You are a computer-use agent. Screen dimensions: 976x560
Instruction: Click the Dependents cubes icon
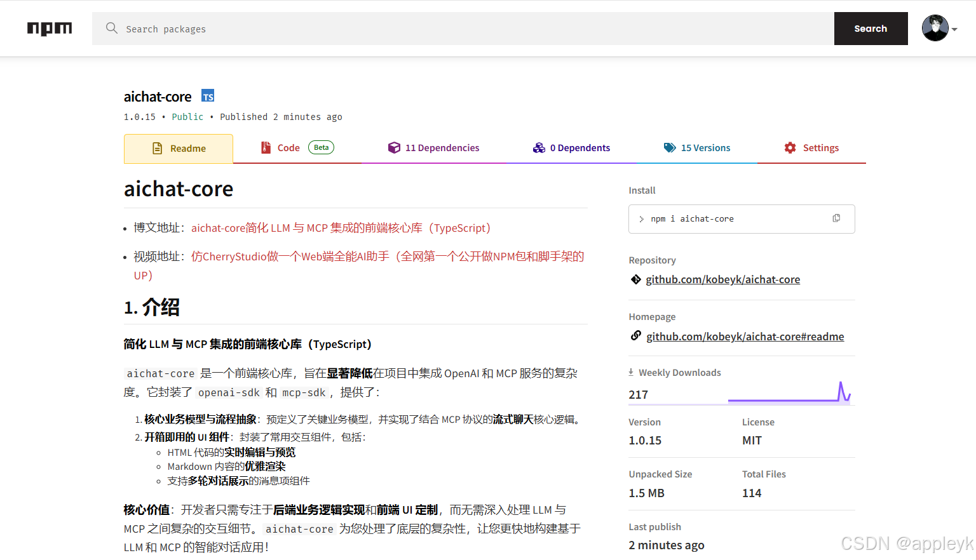click(x=539, y=147)
